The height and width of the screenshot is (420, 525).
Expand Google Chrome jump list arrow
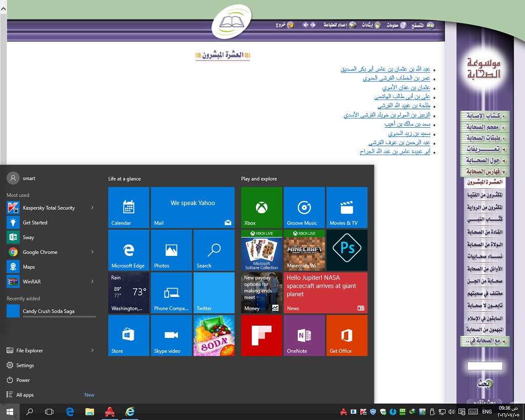(92, 252)
